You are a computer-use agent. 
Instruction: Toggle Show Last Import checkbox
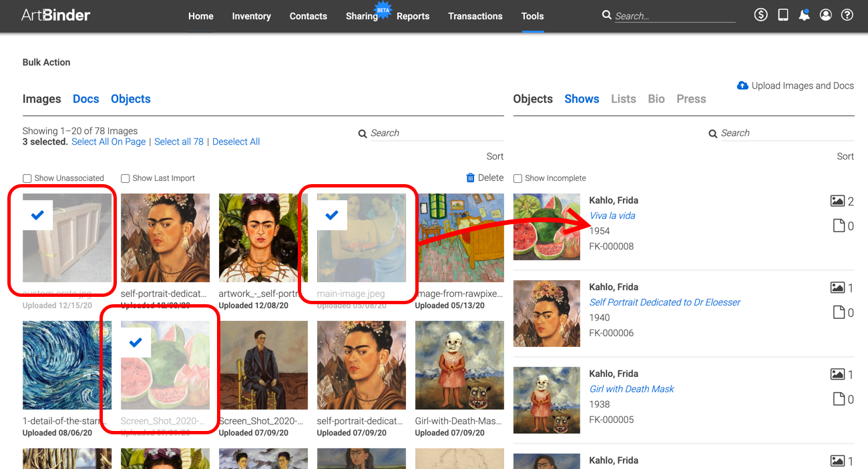coord(126,178)
